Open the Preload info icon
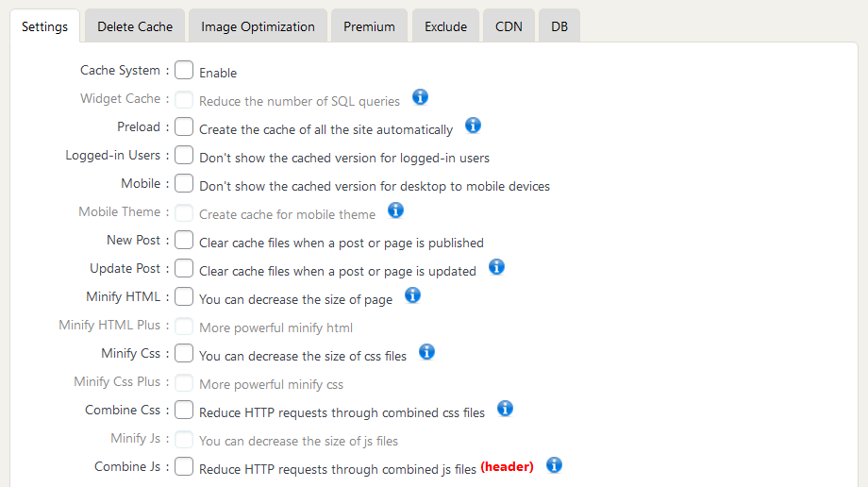 pyautogui.click(x=473, y=126)
